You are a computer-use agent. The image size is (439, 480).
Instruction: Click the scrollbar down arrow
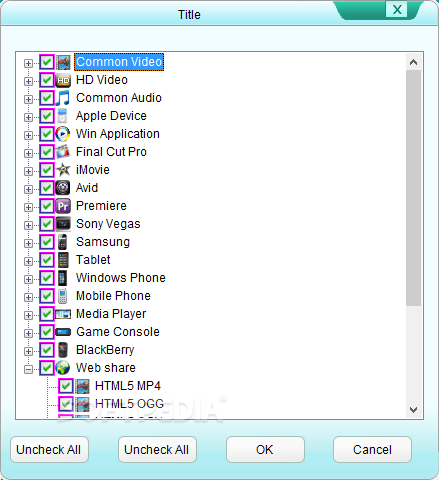click(413, 410)
